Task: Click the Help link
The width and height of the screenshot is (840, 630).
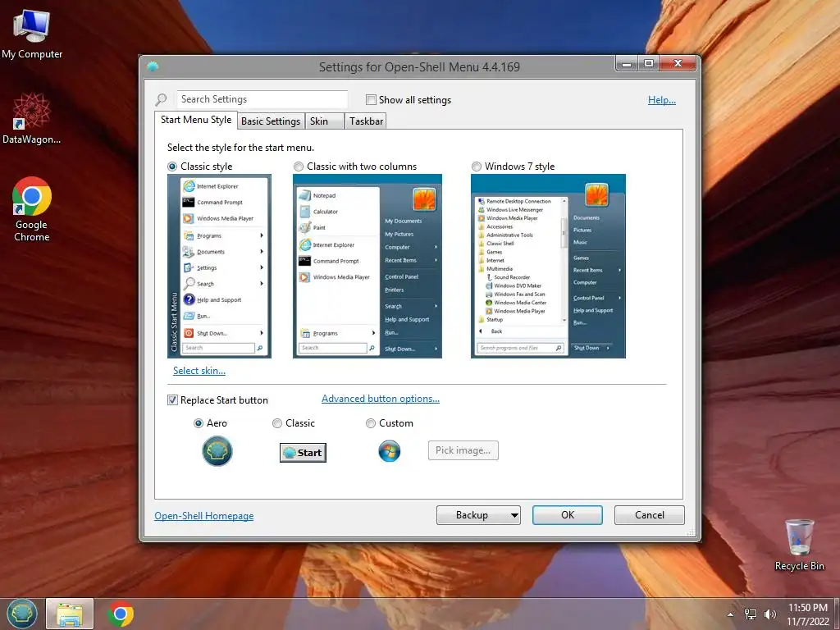Action: pyautogui.click(x=662, y=99)
